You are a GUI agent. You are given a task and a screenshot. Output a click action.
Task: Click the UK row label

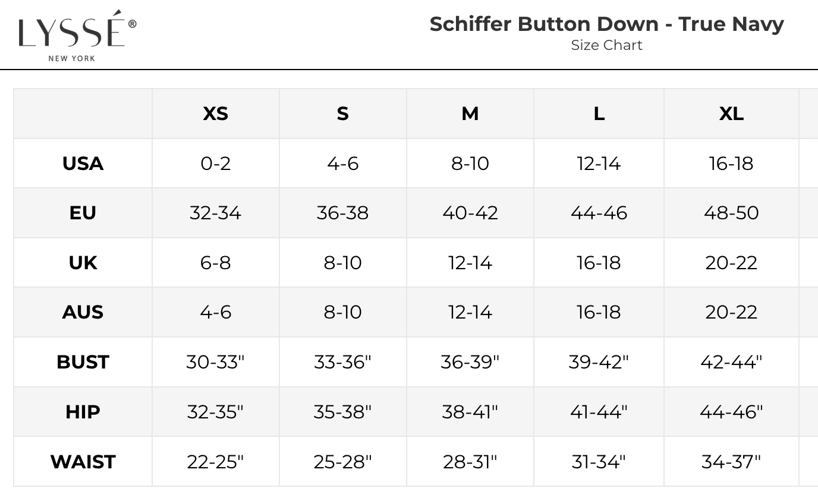pos(83,263)
